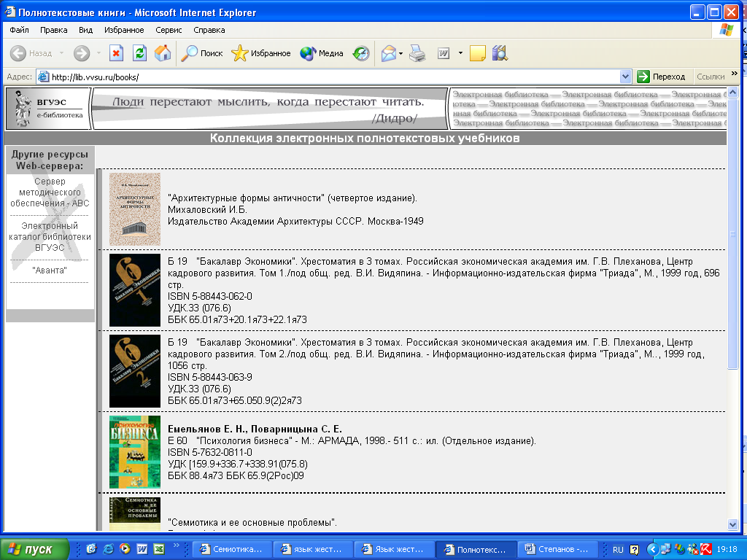The width and height of the screenshot is (747, 560).
Task: Print the page with printer icon
Action: [418, 53]
